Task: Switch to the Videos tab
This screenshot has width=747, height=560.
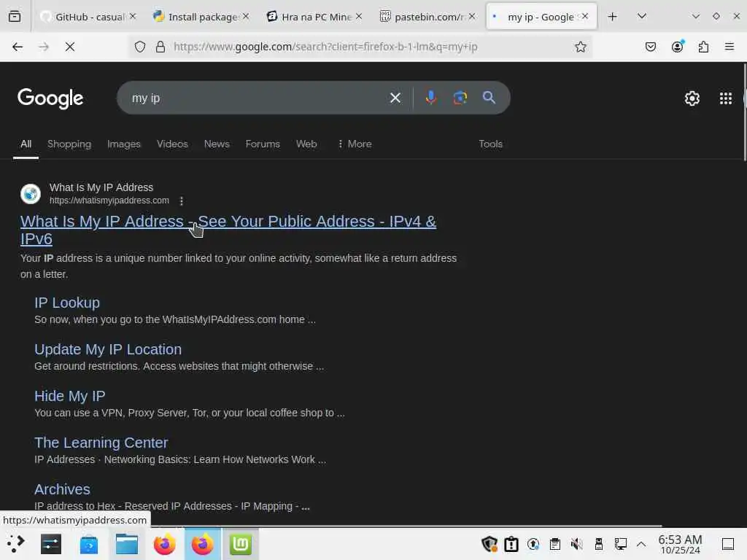Action: (172, 144)
